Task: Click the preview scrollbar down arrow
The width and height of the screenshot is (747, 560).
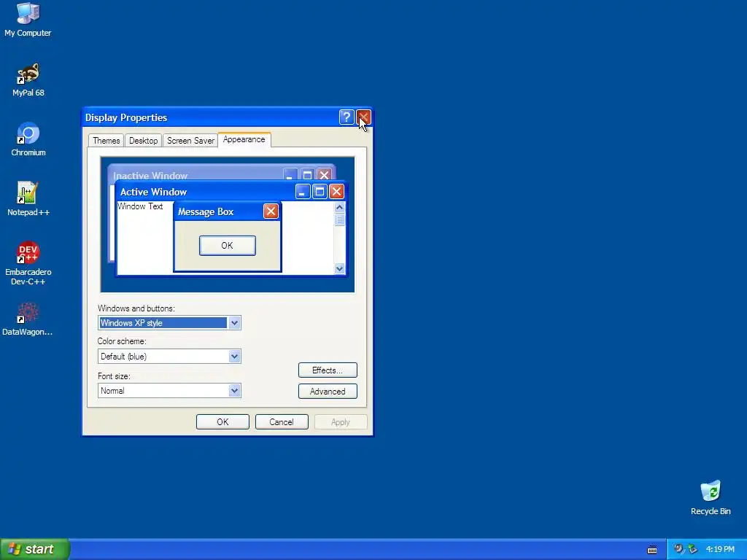Action: tap(340, 268)
